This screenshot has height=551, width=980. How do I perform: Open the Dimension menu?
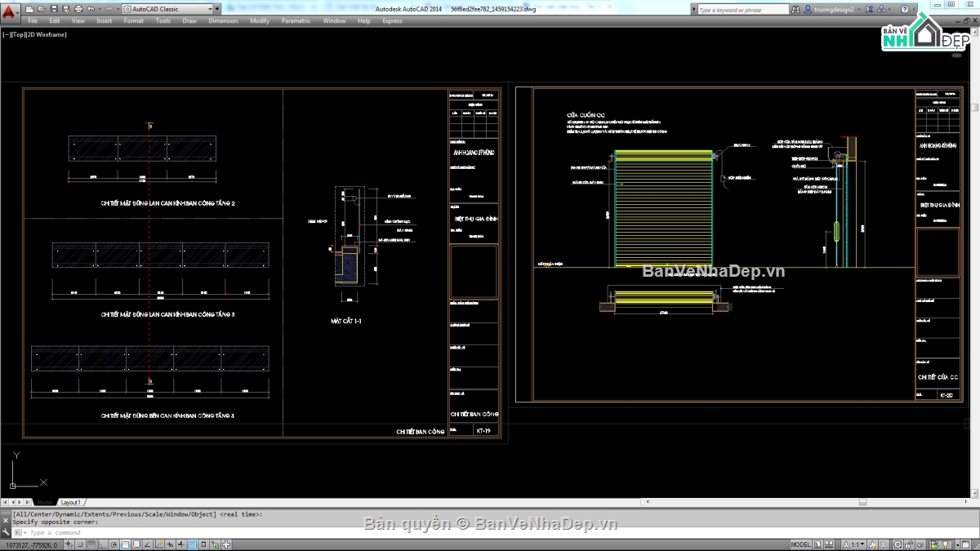click(x=223, y=21)
